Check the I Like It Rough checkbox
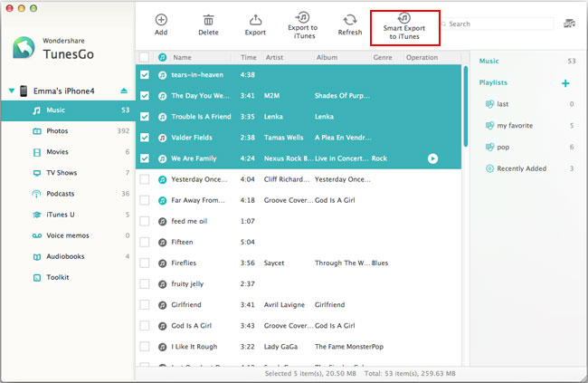The width and height of the screenshot is (588, 383). point(145,347)
